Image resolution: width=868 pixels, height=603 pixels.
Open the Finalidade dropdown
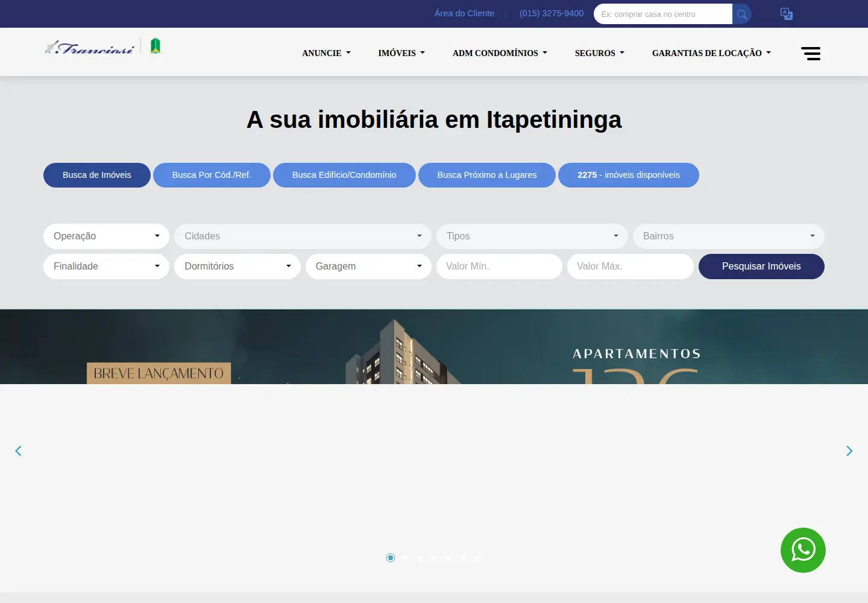[x=106, y=267]
